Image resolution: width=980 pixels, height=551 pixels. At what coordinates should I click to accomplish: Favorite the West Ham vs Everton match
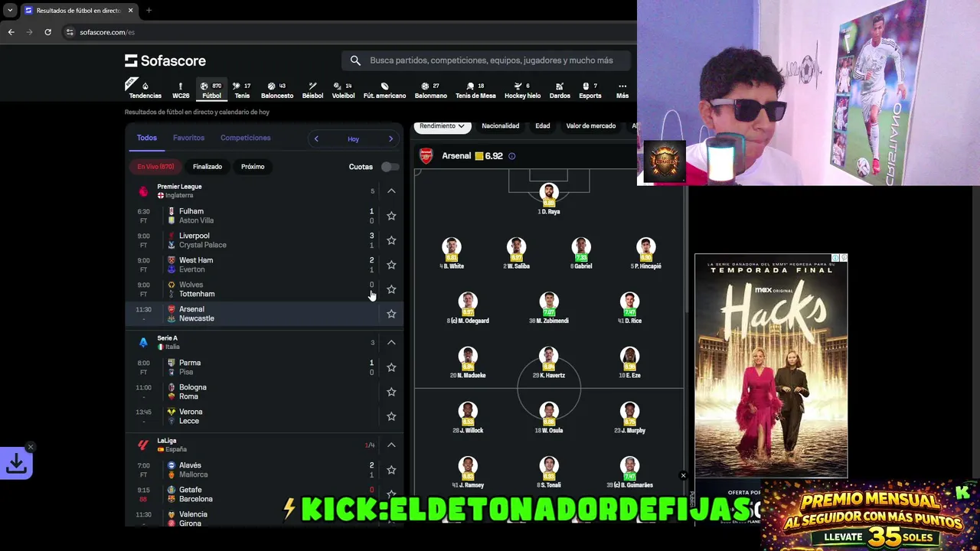click(391, 265)
